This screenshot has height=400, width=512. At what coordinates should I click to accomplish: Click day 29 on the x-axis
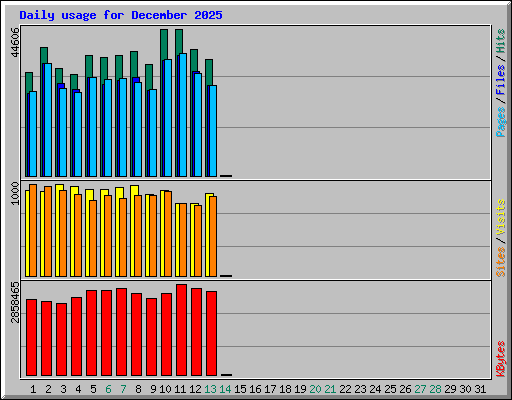(450, 389)
